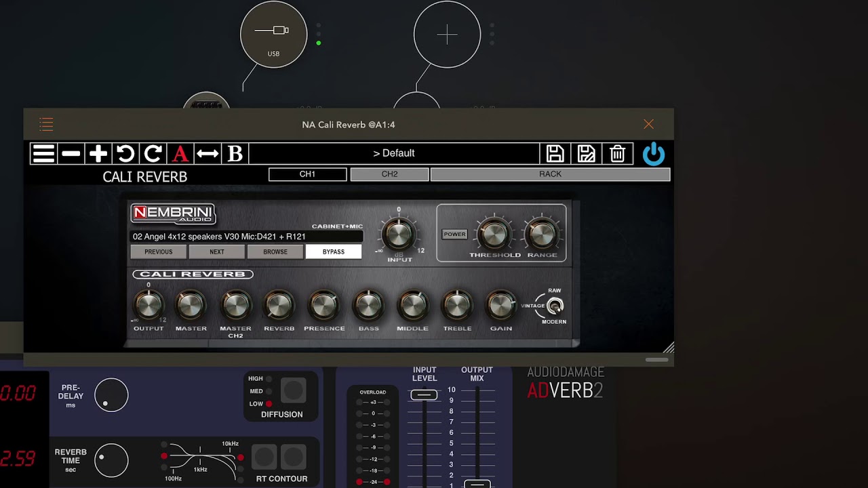This screenshot has height=488, width=868.
Task: Click the AdVerb2 DIFFUSION button
Action: 293,390
